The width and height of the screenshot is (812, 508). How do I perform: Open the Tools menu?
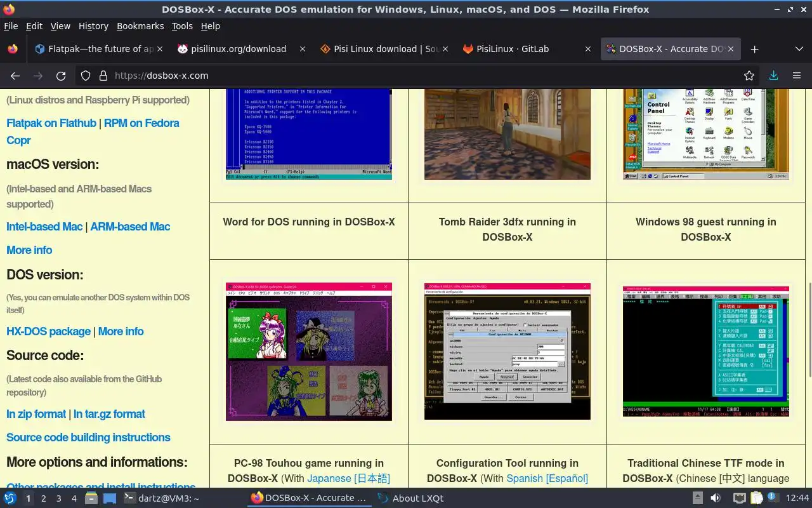(x=182, y=26)
